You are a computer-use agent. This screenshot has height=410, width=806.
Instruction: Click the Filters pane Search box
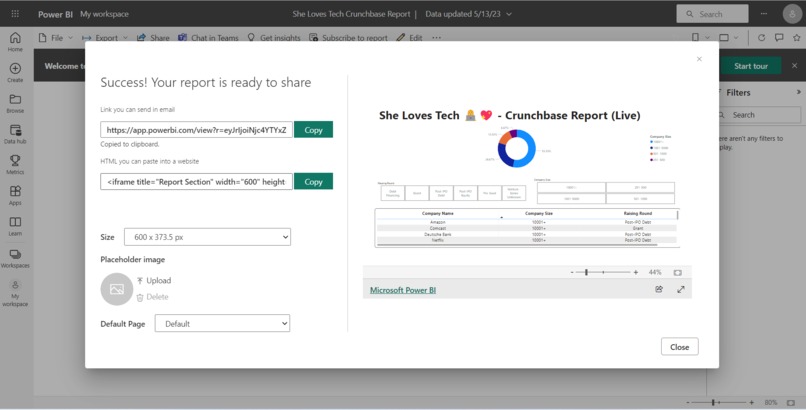[759, 115]
